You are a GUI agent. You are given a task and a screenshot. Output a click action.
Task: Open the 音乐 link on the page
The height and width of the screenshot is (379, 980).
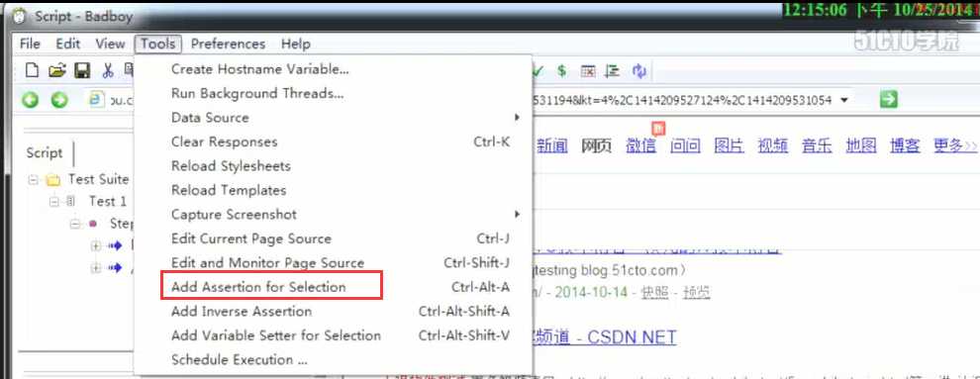pos(817,146)
